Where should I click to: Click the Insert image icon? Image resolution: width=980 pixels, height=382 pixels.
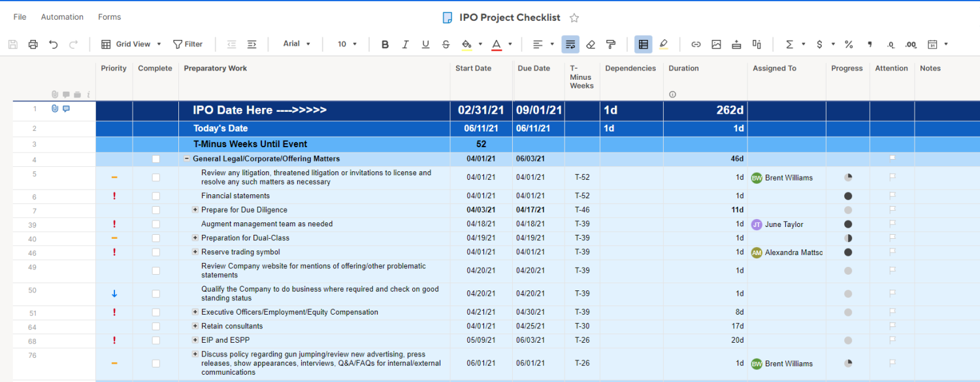coord(716,44)
